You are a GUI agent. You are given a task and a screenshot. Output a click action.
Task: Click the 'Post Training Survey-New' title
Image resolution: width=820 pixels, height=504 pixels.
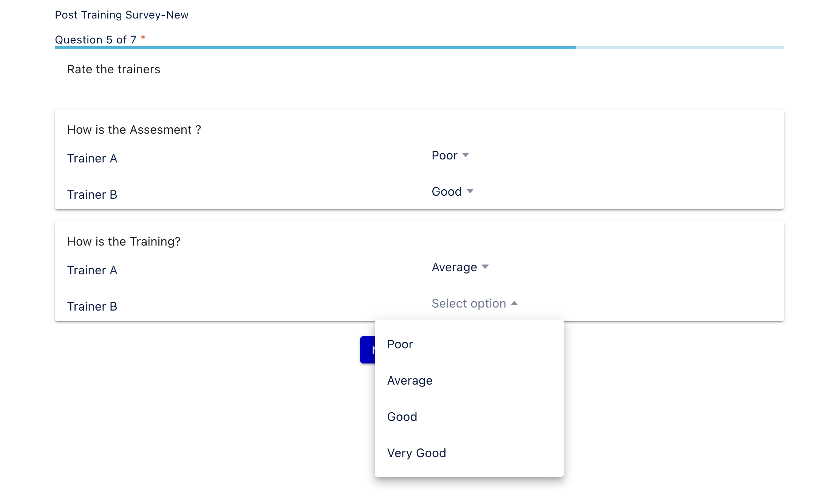coord(122,15)
